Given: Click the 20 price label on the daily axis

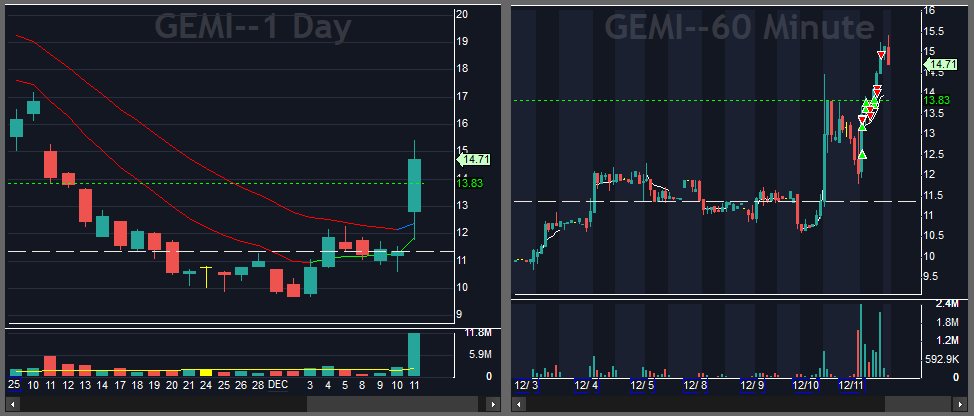Looking at the screenshot, I should pos(462,14).
